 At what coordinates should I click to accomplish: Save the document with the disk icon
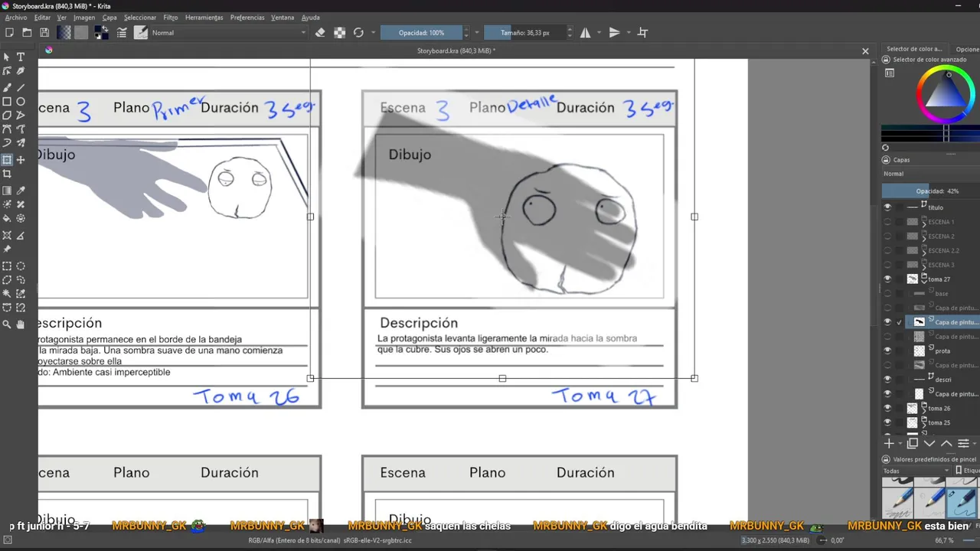[44, 33]
